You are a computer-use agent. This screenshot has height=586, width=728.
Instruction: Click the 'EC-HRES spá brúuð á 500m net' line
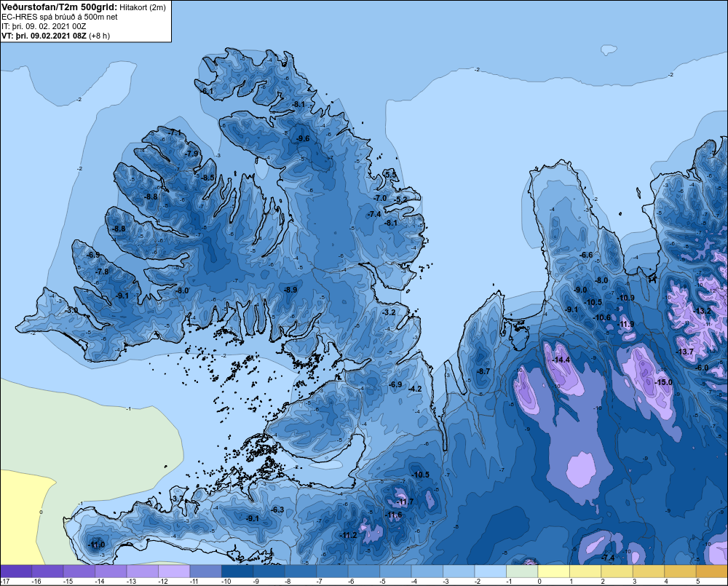tap(60, 17)
